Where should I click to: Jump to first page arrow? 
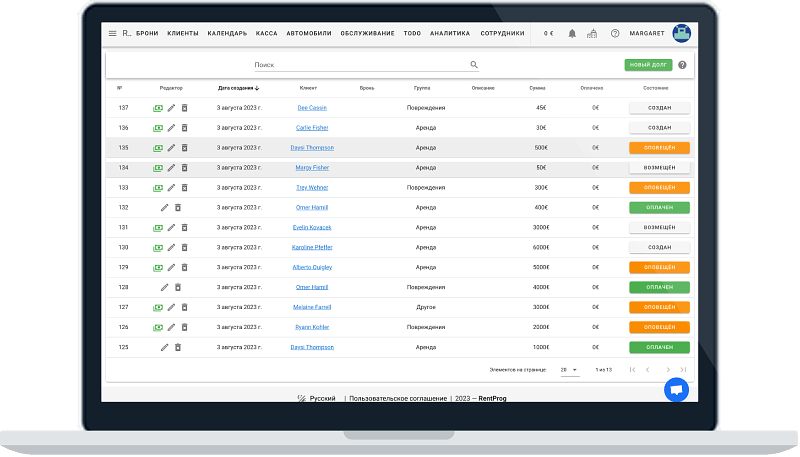point(632,370)
